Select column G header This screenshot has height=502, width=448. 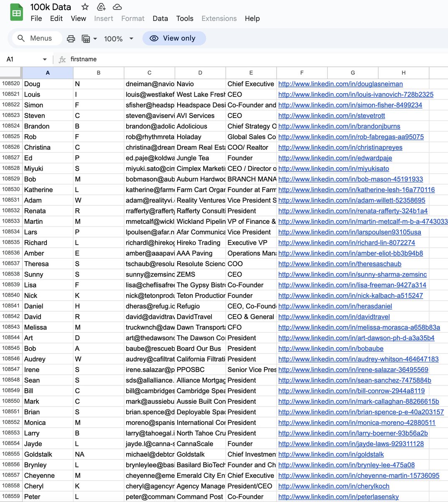click(x=353, y=73)
